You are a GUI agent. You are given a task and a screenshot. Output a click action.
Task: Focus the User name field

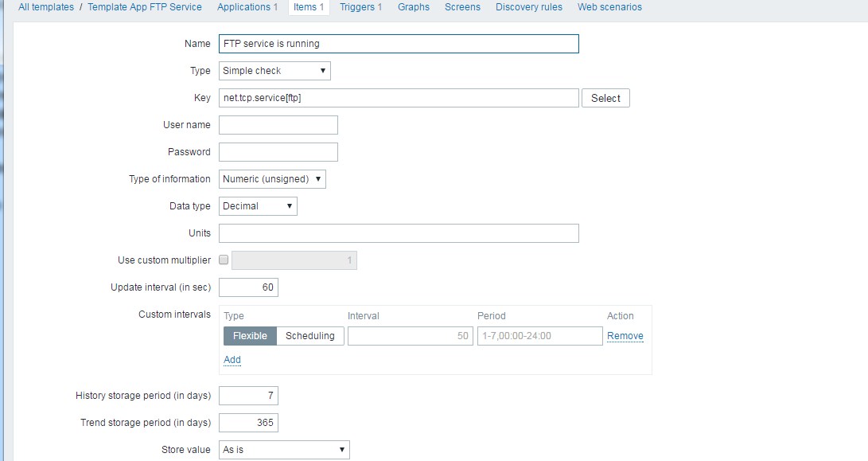pos(278,125)
